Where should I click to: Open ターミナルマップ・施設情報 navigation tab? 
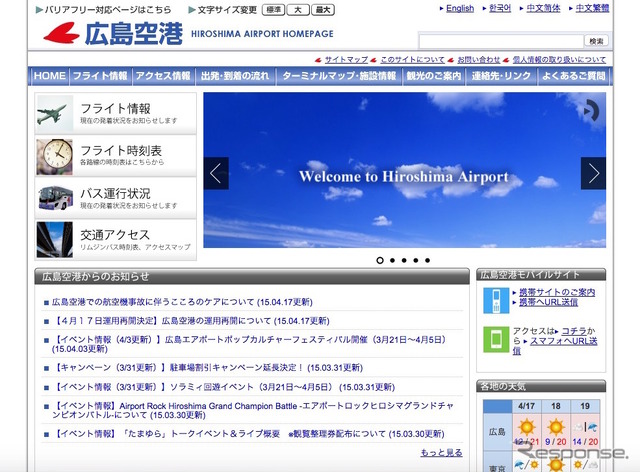339,76
